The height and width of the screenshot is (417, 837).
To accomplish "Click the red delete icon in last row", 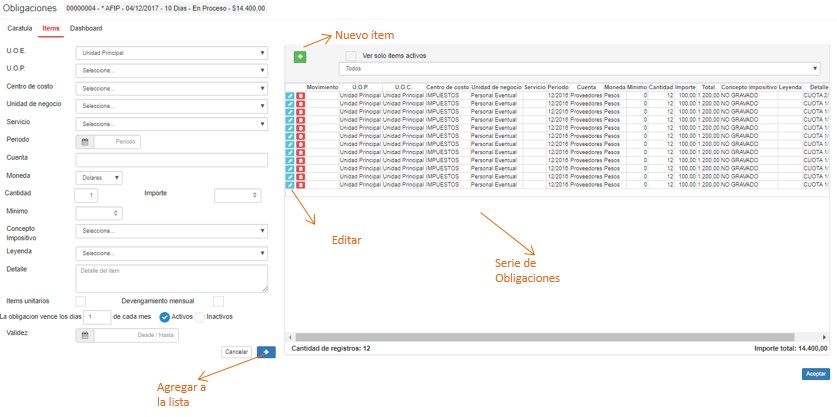I will [301, 185].
